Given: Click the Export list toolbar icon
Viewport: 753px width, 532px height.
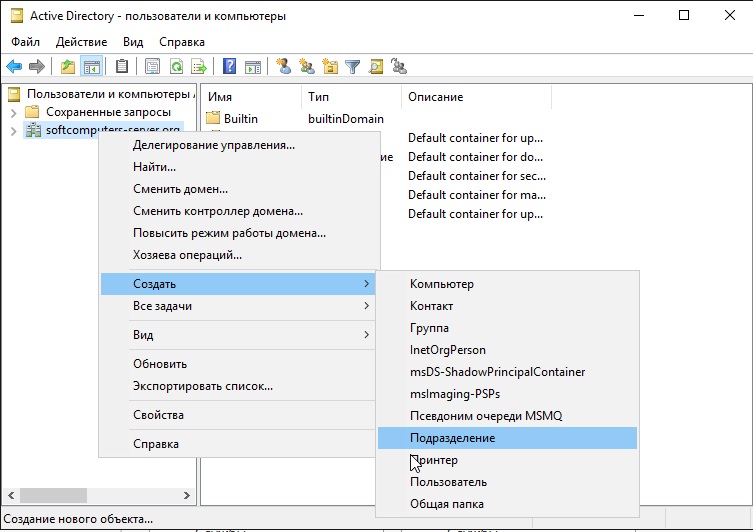Looking at the screenshot, I should [199, 67].
